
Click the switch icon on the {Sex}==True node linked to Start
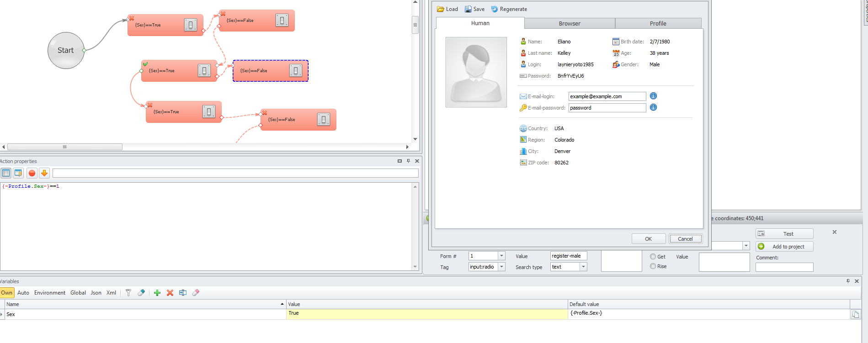pos(191,25)
